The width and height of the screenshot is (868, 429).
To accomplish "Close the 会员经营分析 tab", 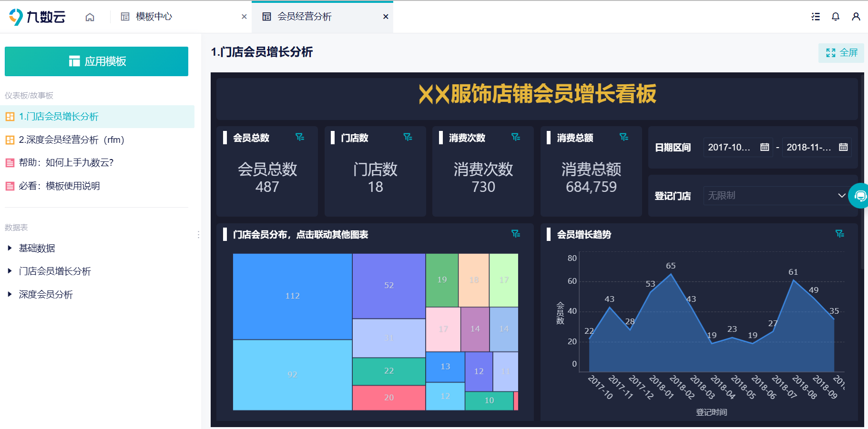I will 386,17.
